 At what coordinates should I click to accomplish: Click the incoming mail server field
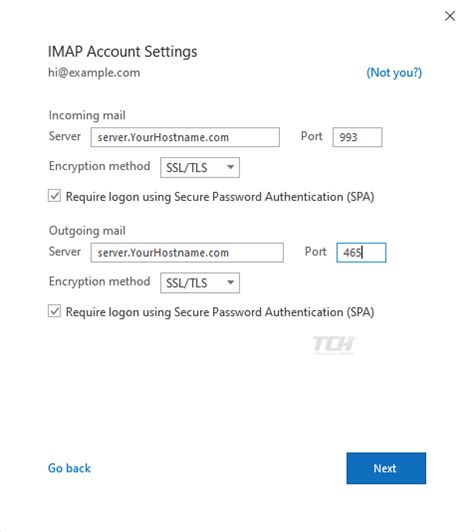click(x=185, y=137)
